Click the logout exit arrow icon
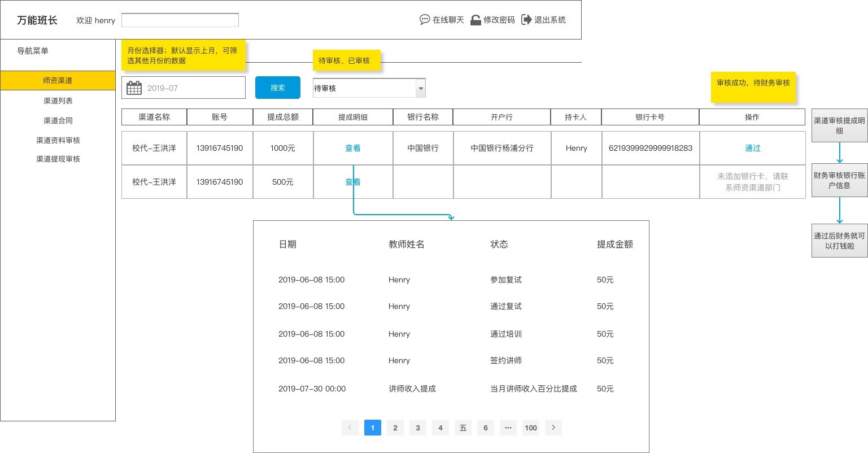Viewport: 868px width, 453px height. (526, 20)
